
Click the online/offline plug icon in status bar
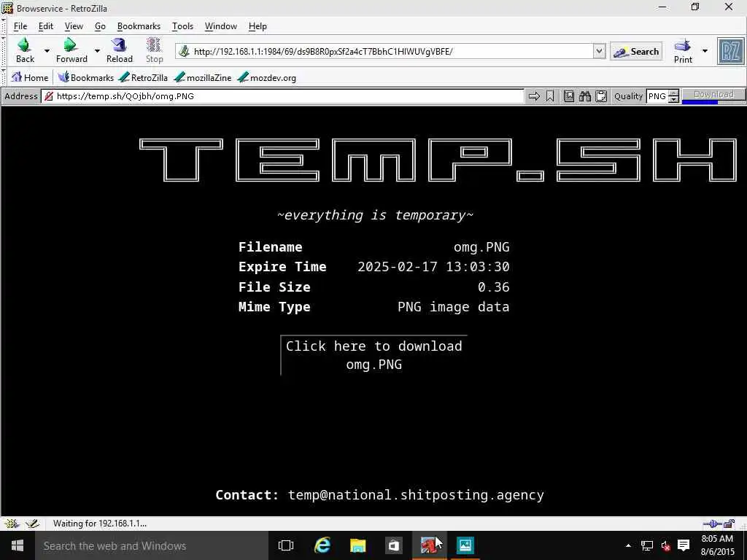coord(712,524)
